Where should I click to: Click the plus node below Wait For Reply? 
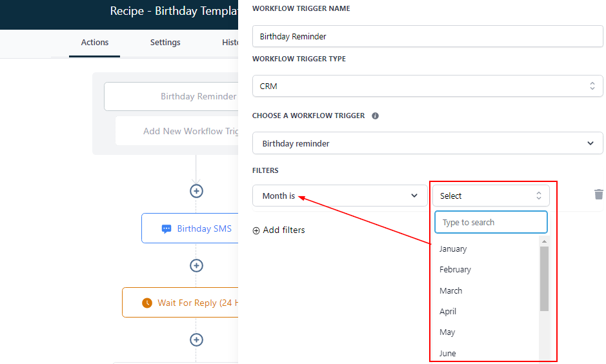(x=196, y=340)
